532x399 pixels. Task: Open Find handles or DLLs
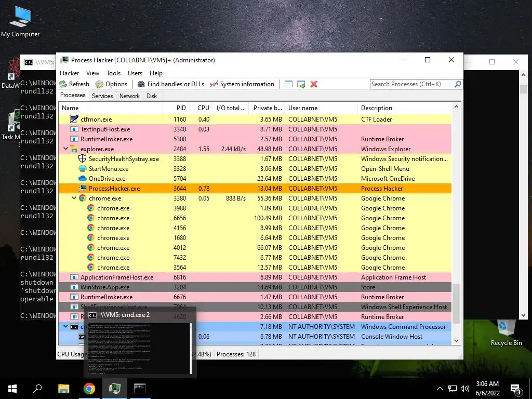click(x=171, y=84)
